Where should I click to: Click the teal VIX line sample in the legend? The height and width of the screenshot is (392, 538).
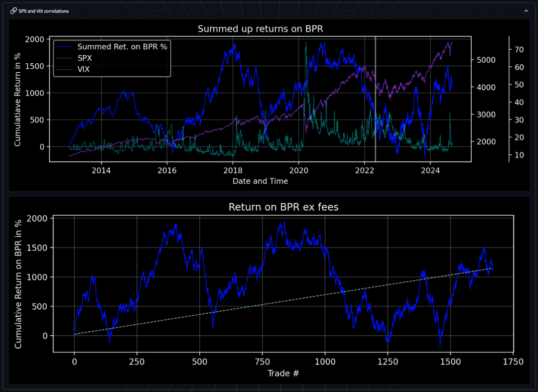pos(64,69)
